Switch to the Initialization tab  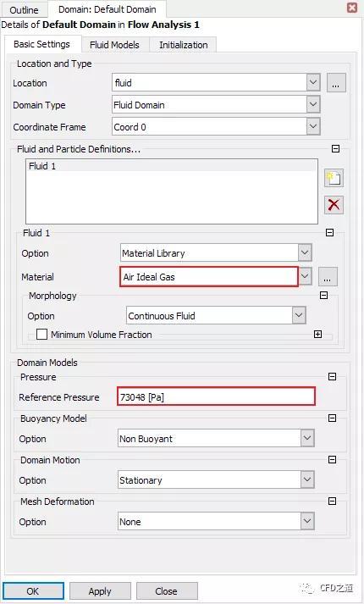(183, 45)
